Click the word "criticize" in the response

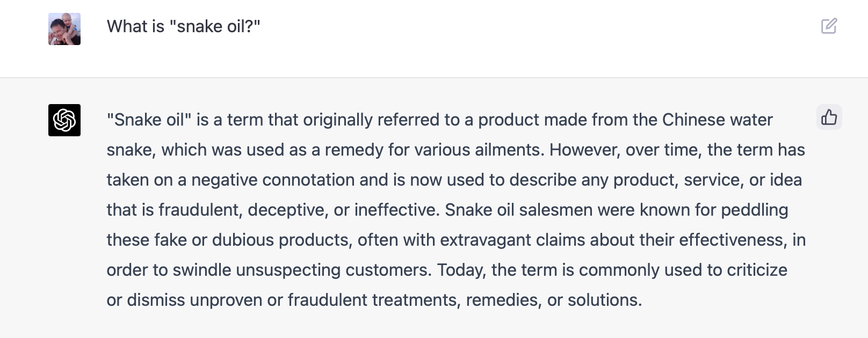click(x=757, y=270)
